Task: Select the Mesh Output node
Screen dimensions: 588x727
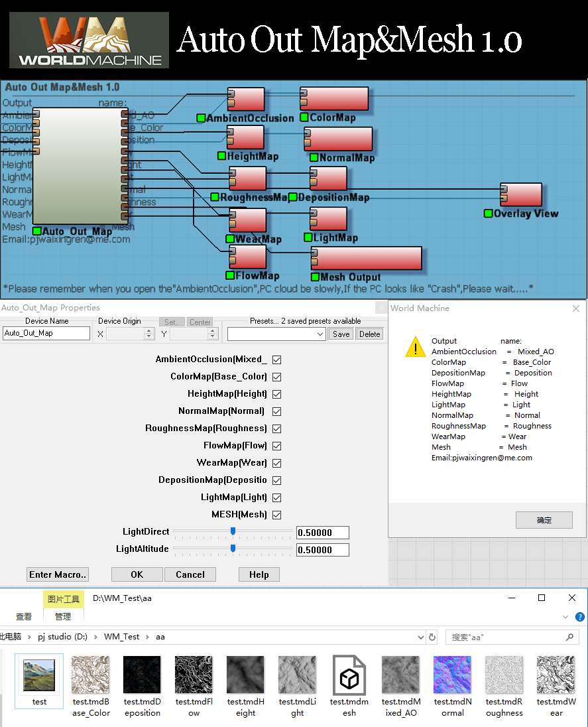Action: pos(366,258)
